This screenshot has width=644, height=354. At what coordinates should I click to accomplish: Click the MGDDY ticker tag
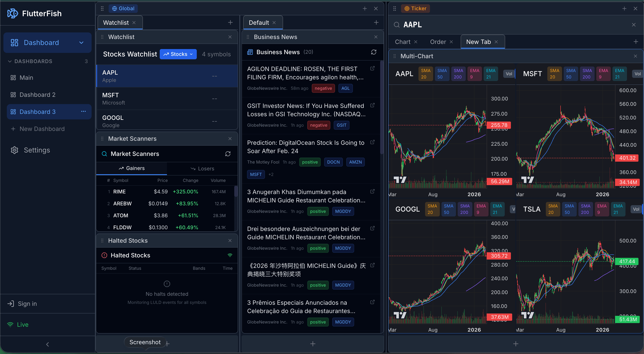click(x=343, y=211)
